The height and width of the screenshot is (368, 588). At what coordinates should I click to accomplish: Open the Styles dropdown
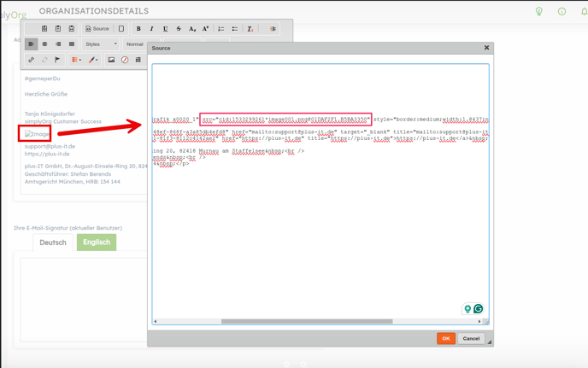(x=101, y=44)
